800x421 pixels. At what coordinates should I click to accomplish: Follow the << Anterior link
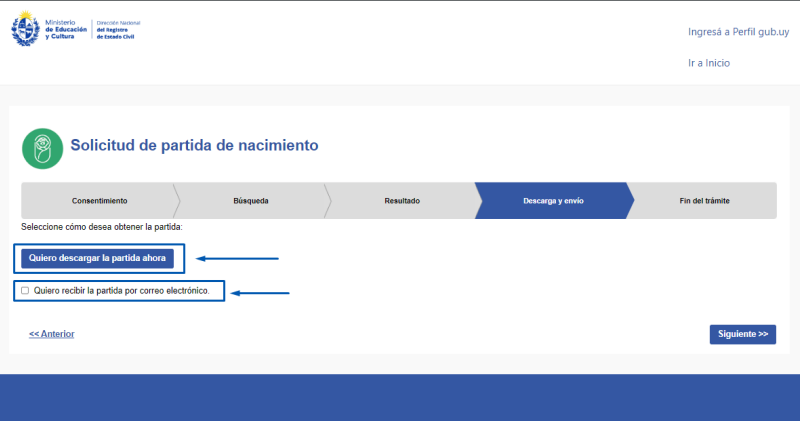(x=52, y=334)
